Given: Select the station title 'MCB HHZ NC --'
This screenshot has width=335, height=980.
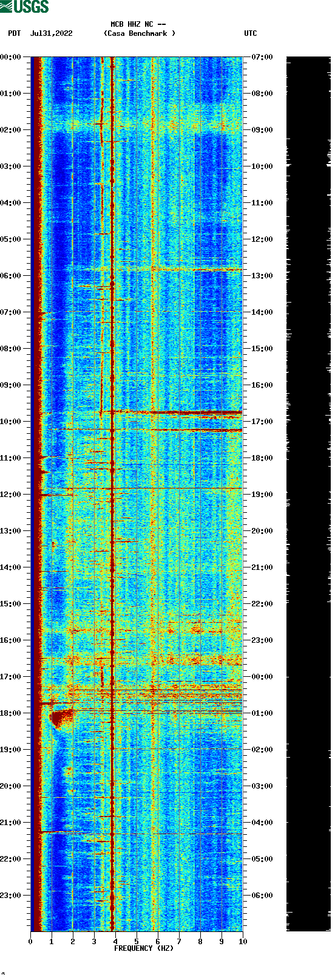Looking at the screenshot, I should tap(138, 24).
